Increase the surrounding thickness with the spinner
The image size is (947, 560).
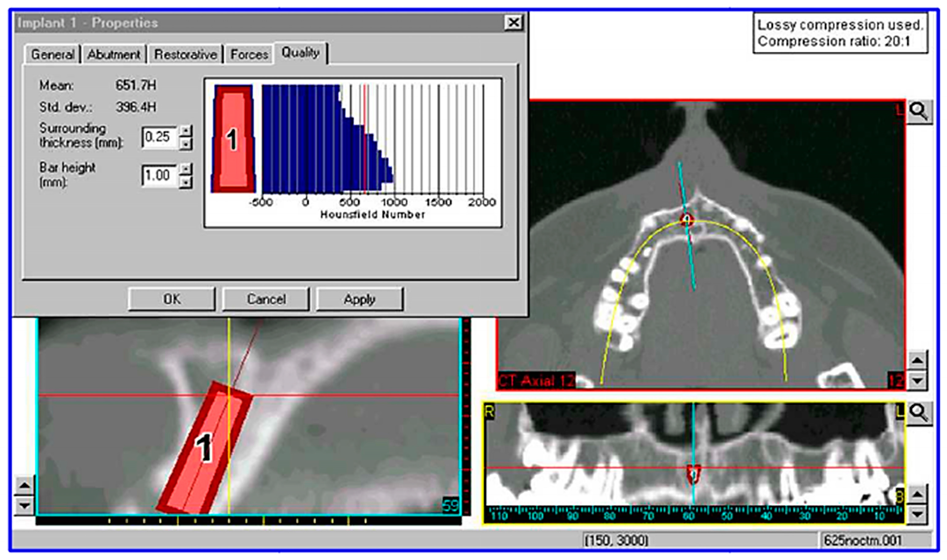185,131
